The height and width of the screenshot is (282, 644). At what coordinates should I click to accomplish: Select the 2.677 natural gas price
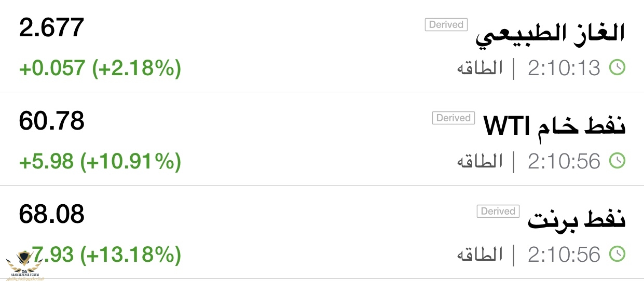pos(51,27)
